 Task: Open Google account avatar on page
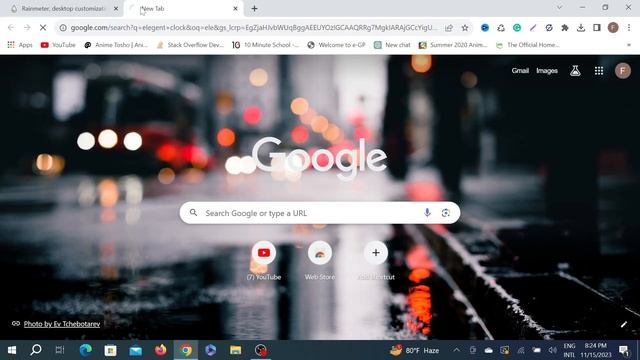(622, 71)
